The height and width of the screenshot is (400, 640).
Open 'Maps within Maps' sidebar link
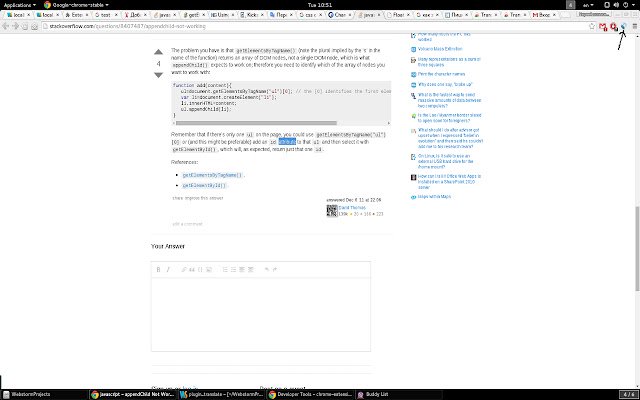coord(434,197)
